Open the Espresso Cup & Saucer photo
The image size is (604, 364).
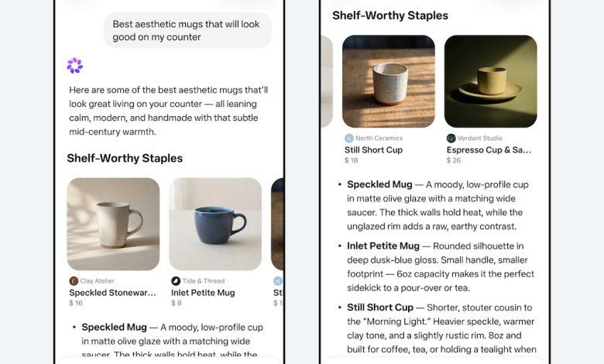pyautogui.click(x=490, y=81)
